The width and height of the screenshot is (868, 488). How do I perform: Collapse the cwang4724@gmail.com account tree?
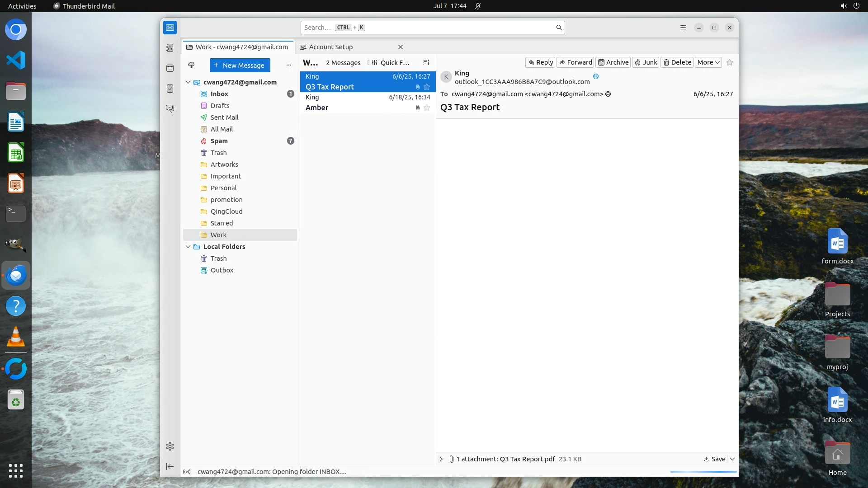click(x=188, y=82)
